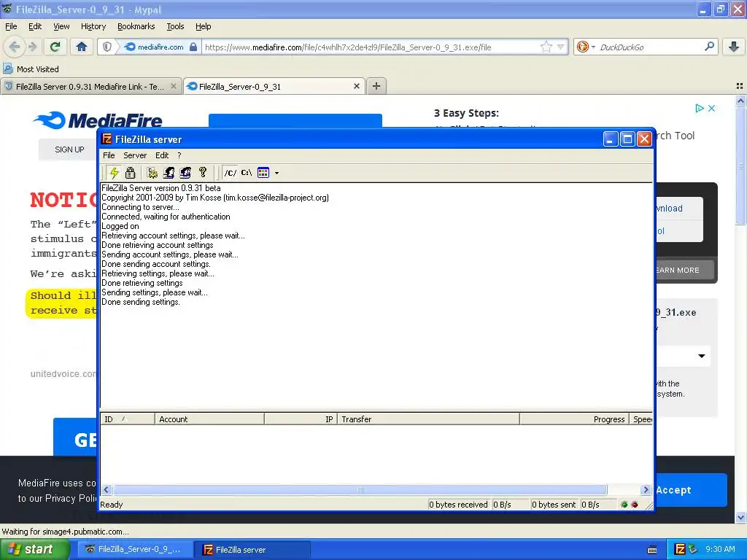Open Server menu in FileZilla server
The height and width of the screenshot is (560, 747).
click(x=135, y=155)
